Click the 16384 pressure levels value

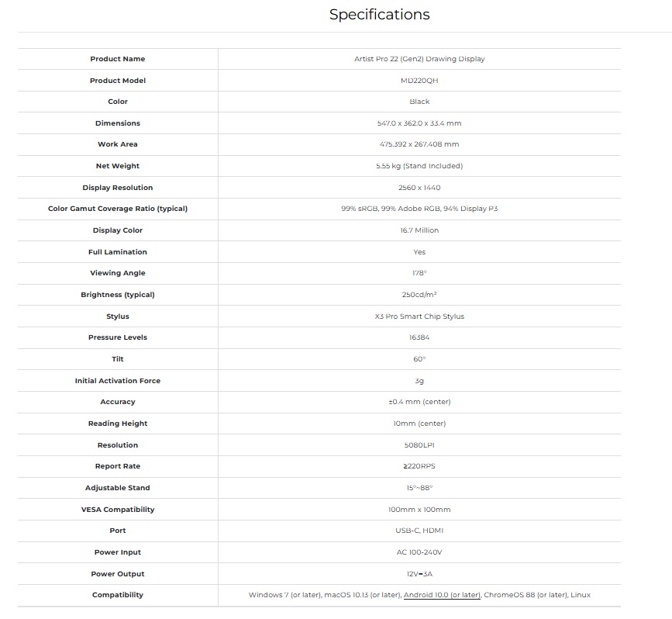pyautogui.click(x=419, y=337)
